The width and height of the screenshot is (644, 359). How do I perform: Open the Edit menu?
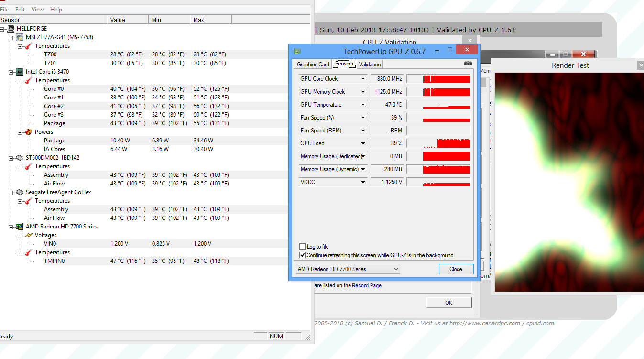[20, 10]
